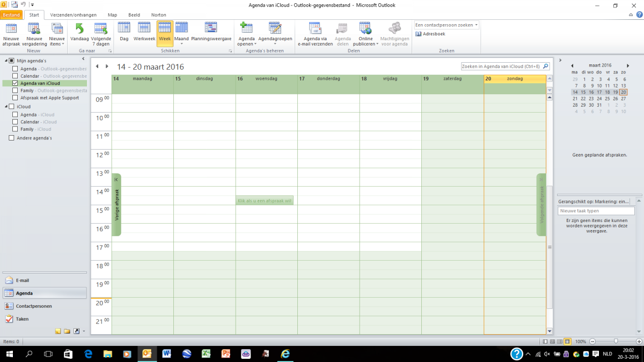Go to the next week arrow
The image size is (644, 362).
pyautogui.click(x=107, y=67)
